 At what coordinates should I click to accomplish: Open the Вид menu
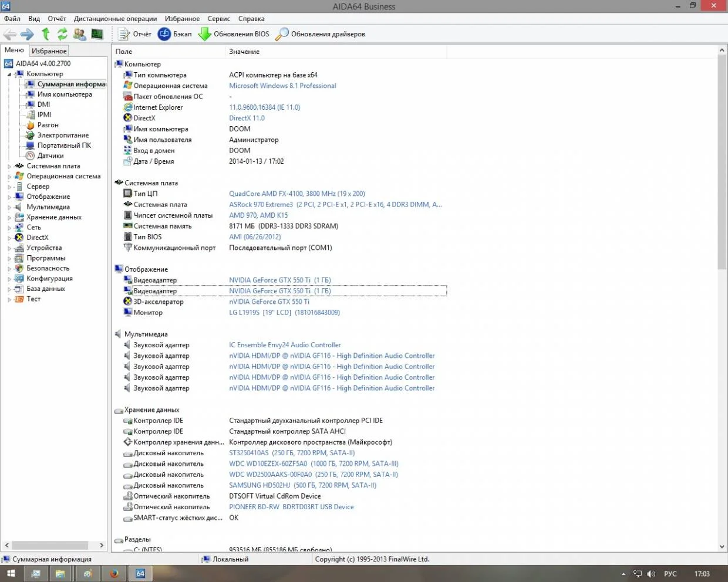point(34,19)
